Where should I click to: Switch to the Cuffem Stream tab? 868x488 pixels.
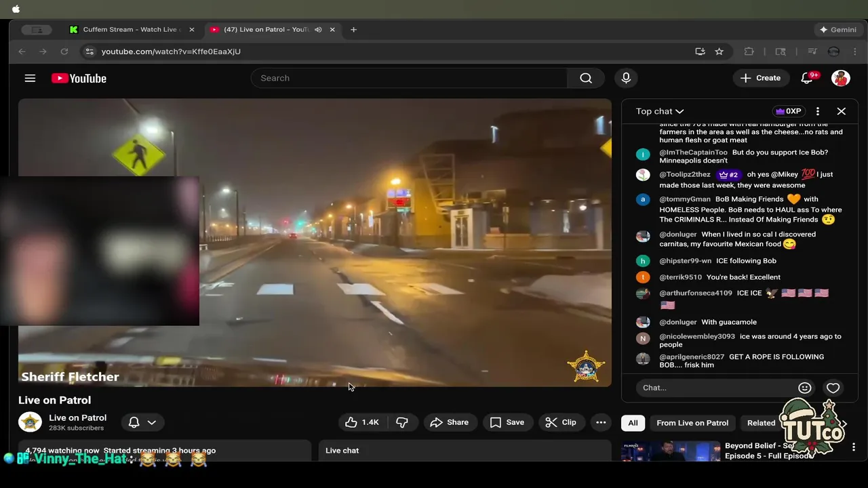pos(132,30)
